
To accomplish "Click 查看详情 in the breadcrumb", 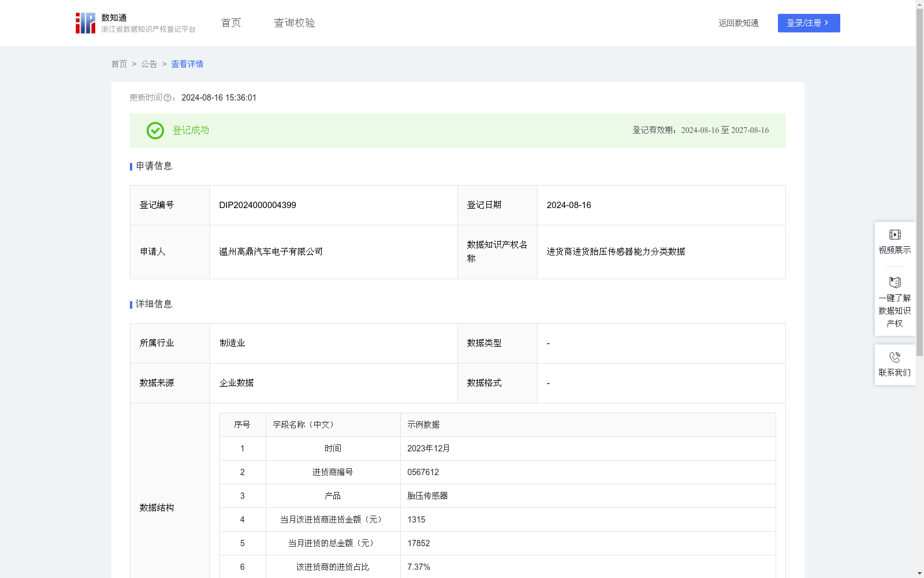I will click(x=187, y=64).
